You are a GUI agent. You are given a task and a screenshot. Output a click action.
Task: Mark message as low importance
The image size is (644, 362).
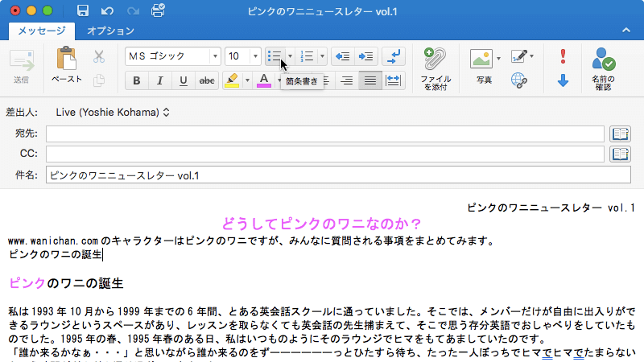coord(563,80)
